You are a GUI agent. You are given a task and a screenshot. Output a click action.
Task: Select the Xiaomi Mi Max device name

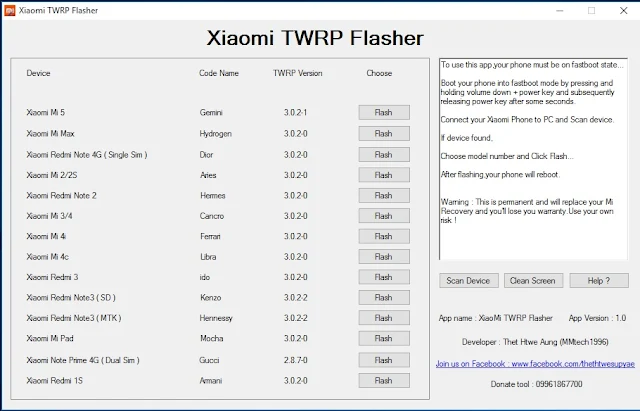point(51,134)
